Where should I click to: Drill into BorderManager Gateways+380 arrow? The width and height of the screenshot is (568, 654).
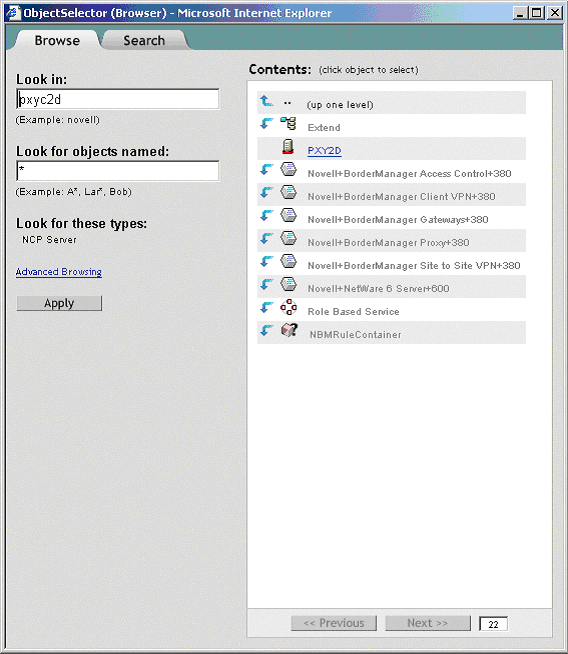point(266,216)
